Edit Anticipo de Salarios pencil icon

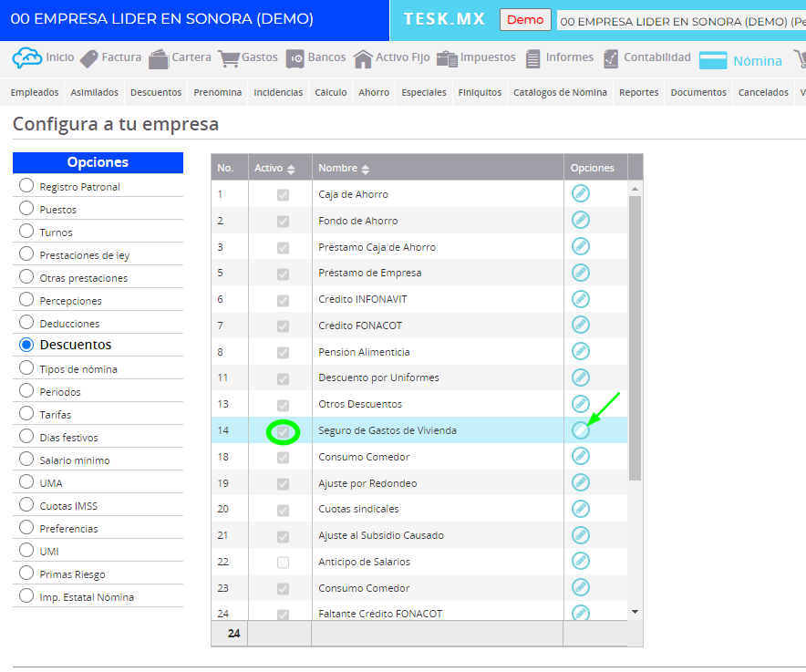coord(581,561)
